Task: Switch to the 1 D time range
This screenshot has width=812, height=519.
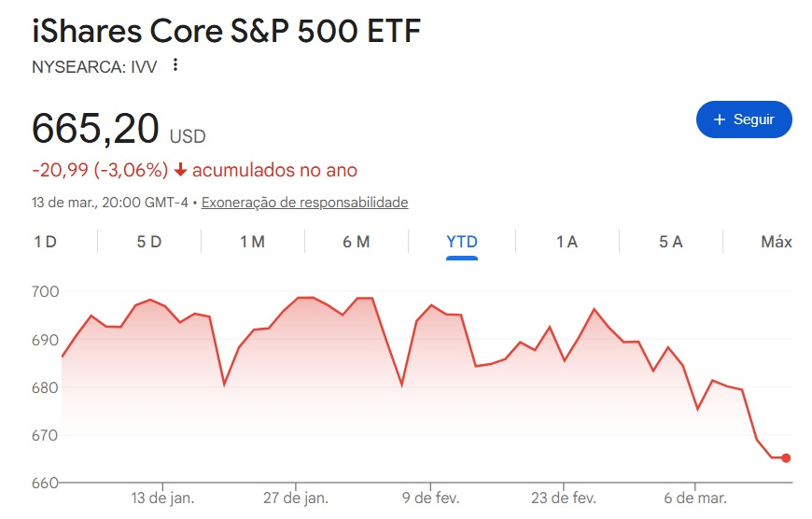Action: pos(45,242)
